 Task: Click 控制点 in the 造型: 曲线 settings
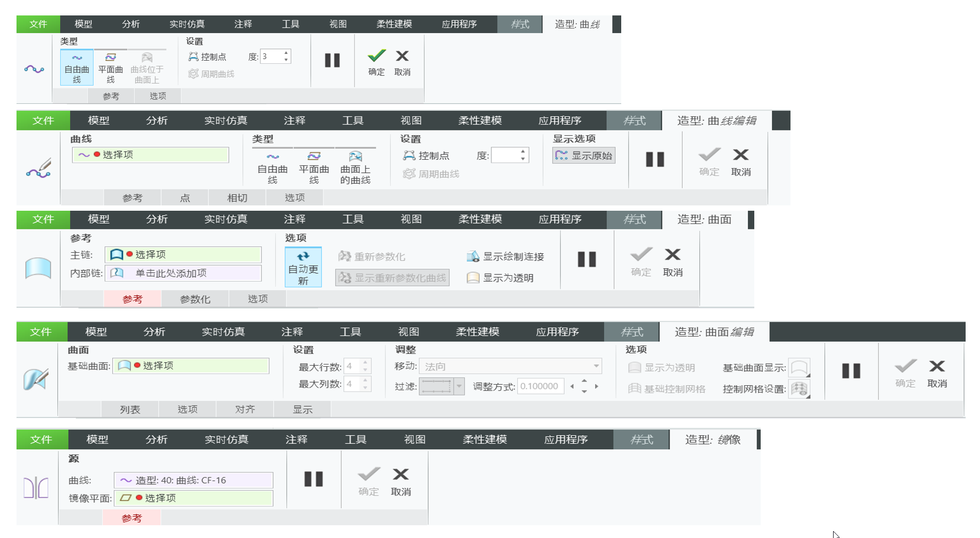pos(208,57)
